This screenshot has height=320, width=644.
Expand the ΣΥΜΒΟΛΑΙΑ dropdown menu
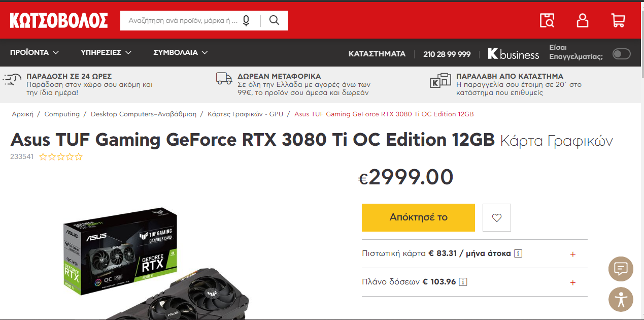tap(181, 52)
